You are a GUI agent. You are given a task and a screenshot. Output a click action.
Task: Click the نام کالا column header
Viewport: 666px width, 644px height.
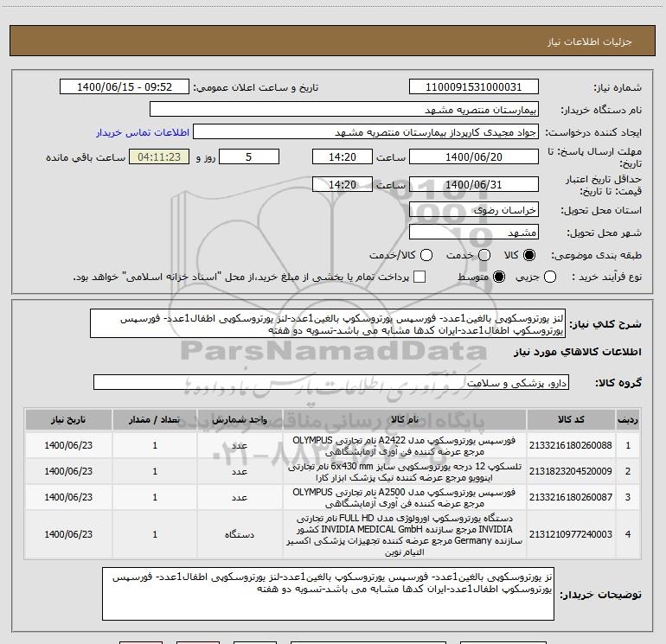pyautogui.click(x=405, y=420)
